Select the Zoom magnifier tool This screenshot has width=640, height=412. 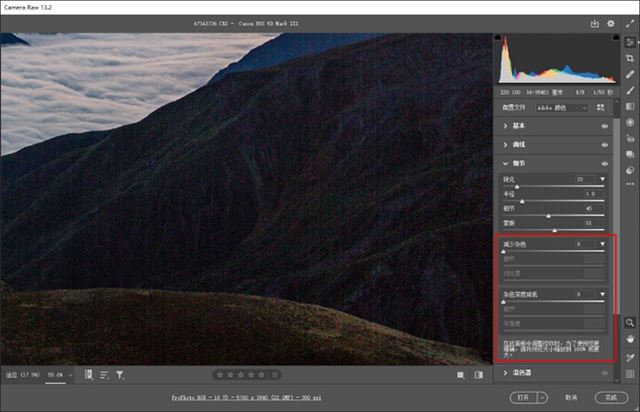[630, 322]
